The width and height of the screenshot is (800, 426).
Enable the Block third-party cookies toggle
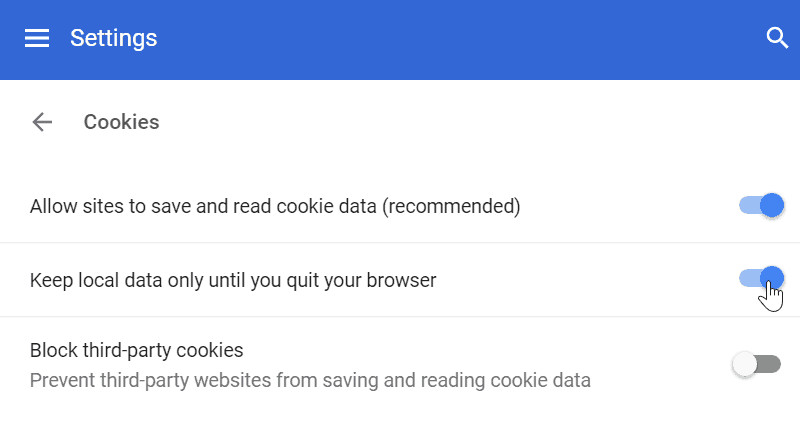pos(757,365)
